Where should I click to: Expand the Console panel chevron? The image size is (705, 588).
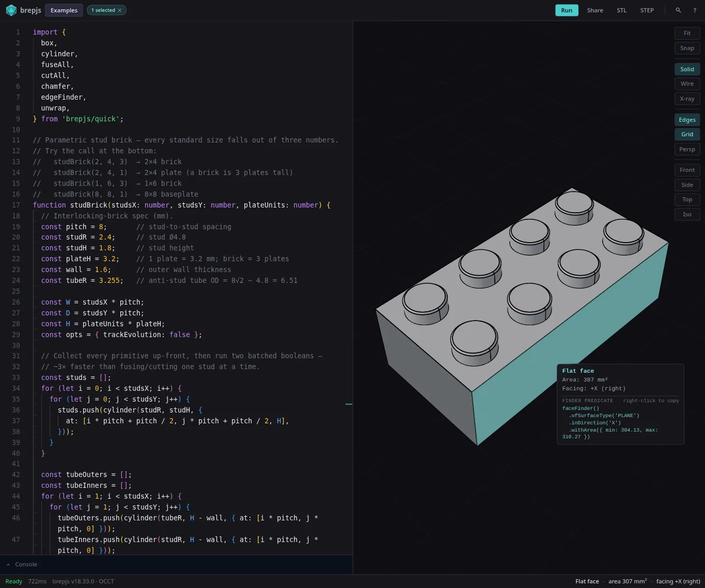[8, 565]
